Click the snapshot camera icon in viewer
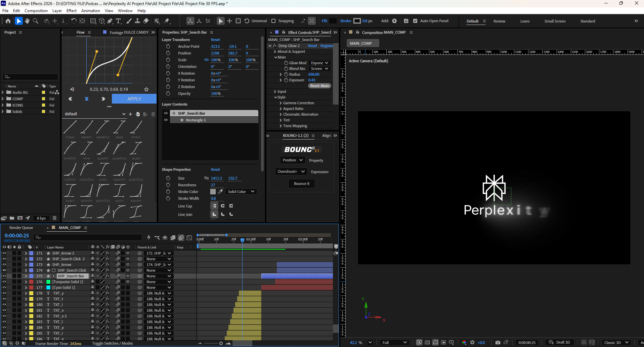 tap(498, 342)
